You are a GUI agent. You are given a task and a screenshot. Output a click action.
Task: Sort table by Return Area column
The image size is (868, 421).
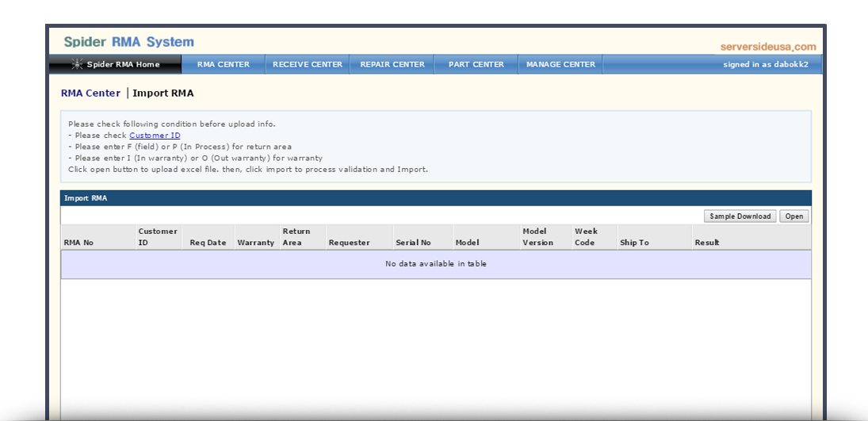[303, 237]
